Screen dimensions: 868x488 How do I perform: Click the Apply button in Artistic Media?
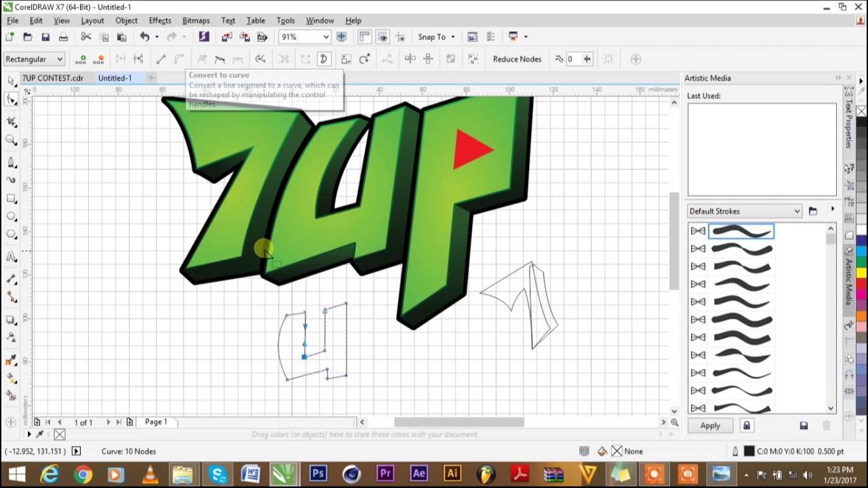(x=710, y=426)
